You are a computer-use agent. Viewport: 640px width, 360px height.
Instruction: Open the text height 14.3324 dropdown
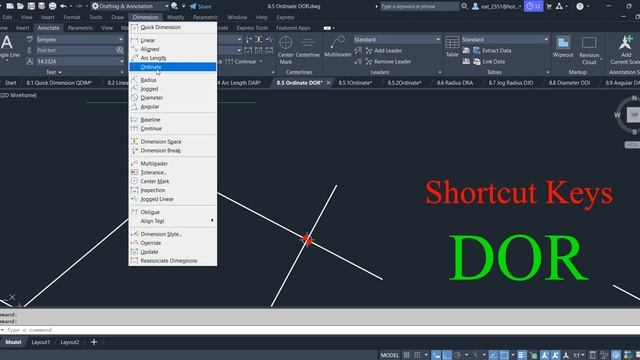click(x=121, y=62)
